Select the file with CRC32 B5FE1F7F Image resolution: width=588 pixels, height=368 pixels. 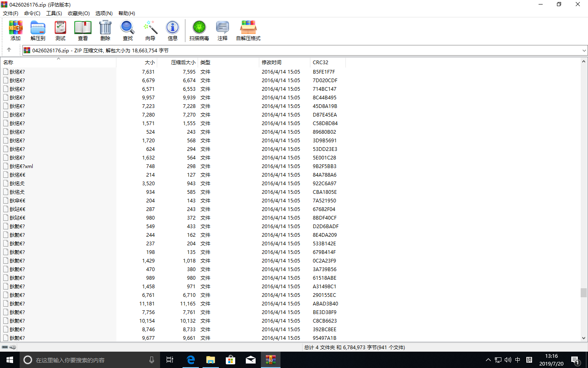(x=17, y=72)
